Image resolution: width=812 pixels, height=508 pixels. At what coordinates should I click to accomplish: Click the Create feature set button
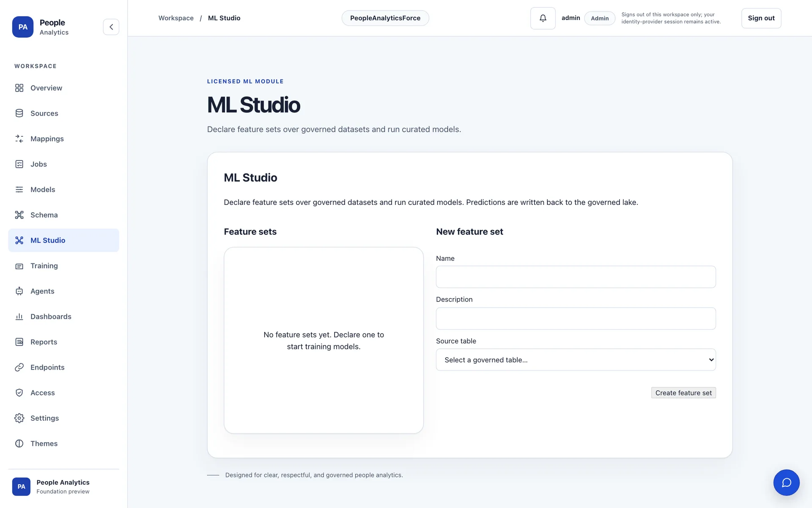(x=683, y=392)
